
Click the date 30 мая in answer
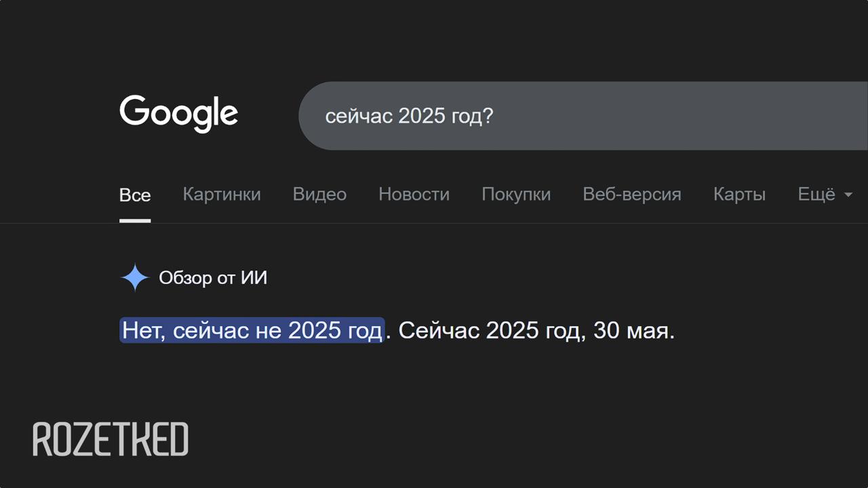pos(633,331)
